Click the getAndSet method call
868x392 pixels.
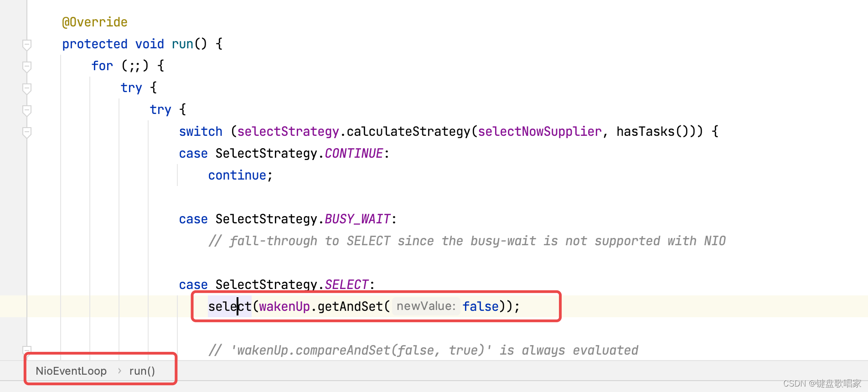(350, 307)
